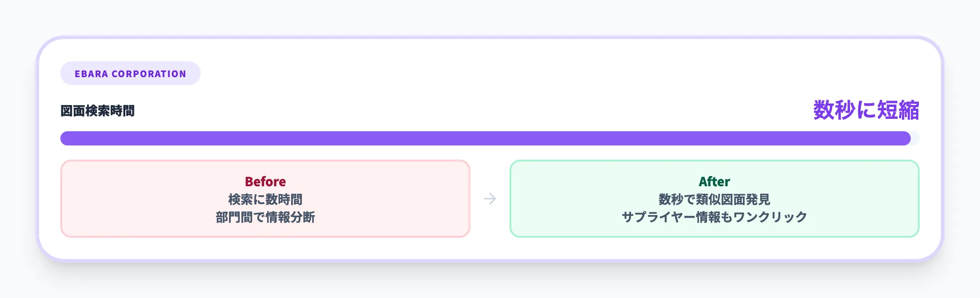
Task: Click the word CORPORATION in the badge
Action: (x=149, y=74)
